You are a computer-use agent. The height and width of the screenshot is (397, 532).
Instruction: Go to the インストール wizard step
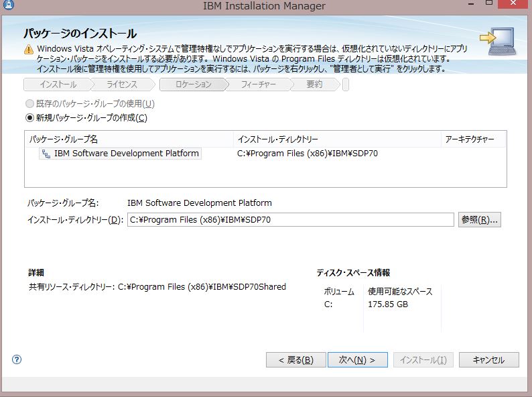(58, 84)
